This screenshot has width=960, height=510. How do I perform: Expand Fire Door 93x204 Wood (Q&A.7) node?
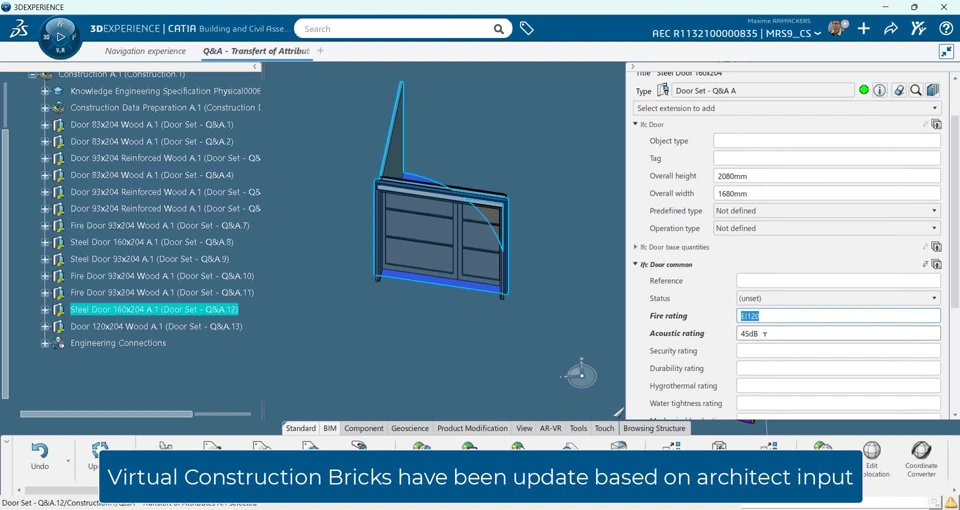45,226
